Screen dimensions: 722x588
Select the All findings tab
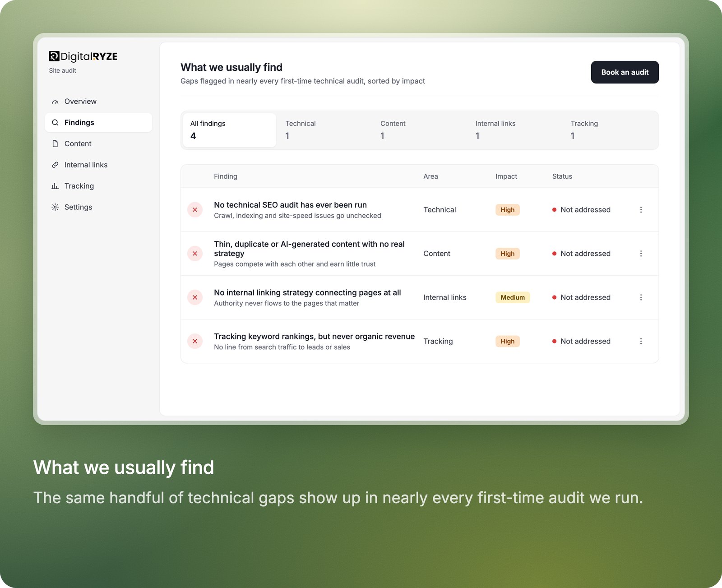[229, 130]
